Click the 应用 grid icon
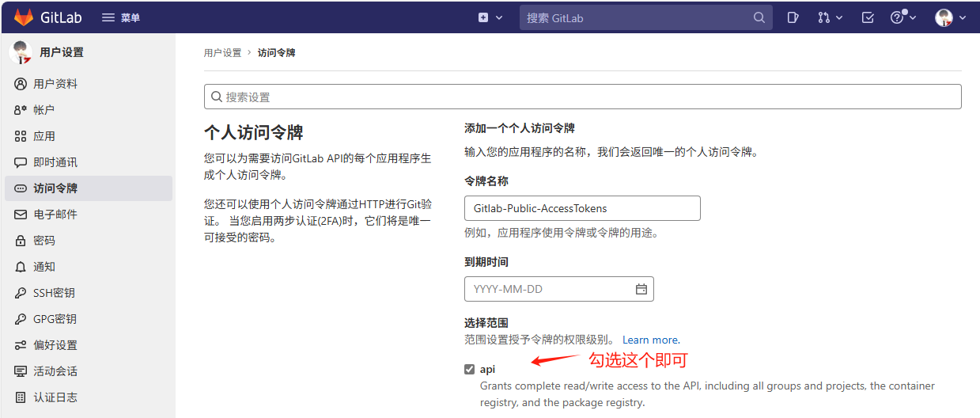Image resolution: width=980 pixels, height=418 pixels. (21, 136)
